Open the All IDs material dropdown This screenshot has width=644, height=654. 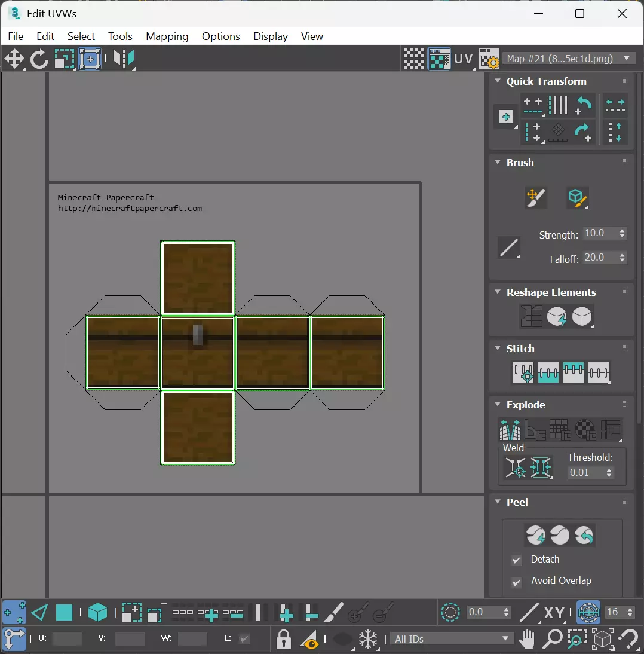452,639
